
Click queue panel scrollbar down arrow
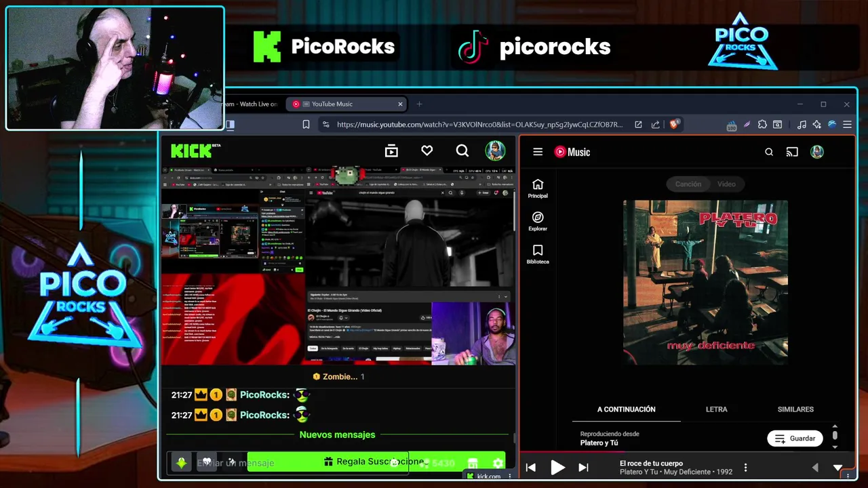click(x=835, y=447)
